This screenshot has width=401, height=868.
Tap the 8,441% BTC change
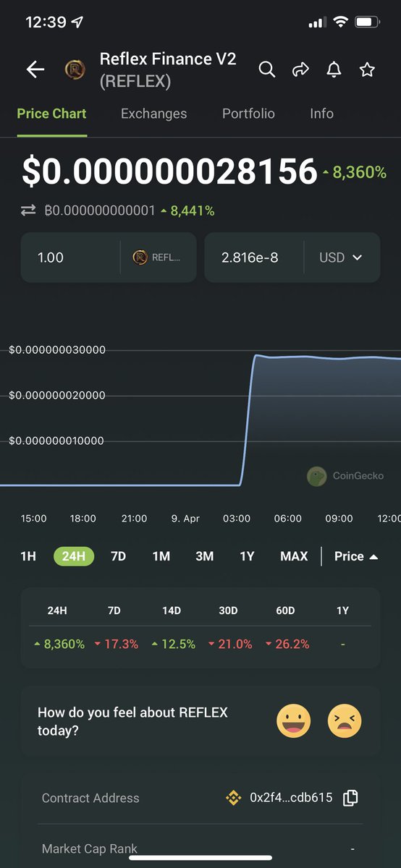187,210
